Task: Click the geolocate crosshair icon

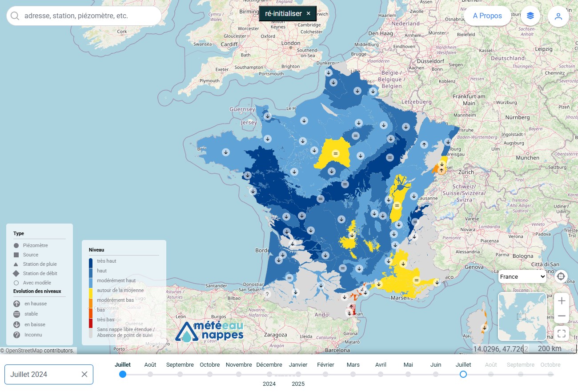Action: click(x=561, y=276)
